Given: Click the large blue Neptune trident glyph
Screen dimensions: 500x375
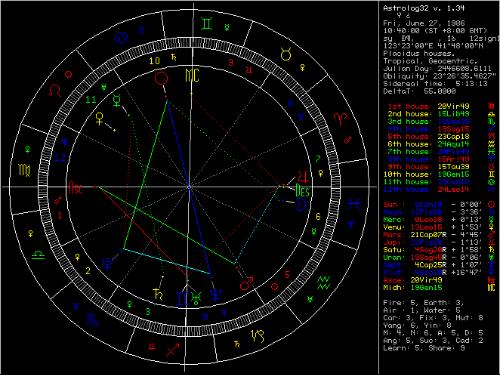Looking at the screenshot, I should coord(215,295).
